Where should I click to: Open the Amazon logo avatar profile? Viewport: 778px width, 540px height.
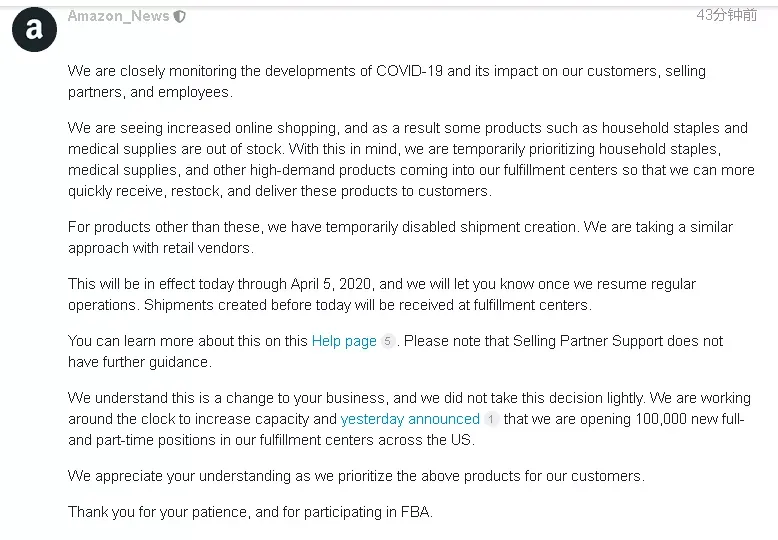pyautogui.click(x=34, y=29)
